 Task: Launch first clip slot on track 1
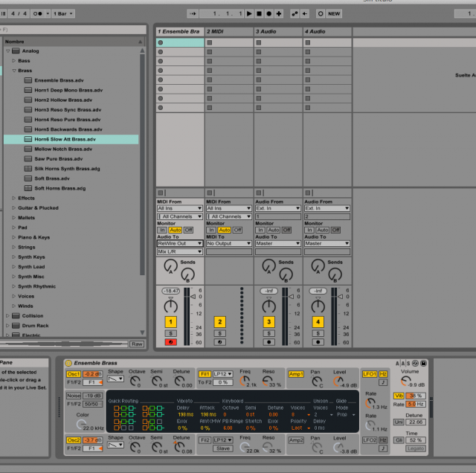[x=161, y=43]
